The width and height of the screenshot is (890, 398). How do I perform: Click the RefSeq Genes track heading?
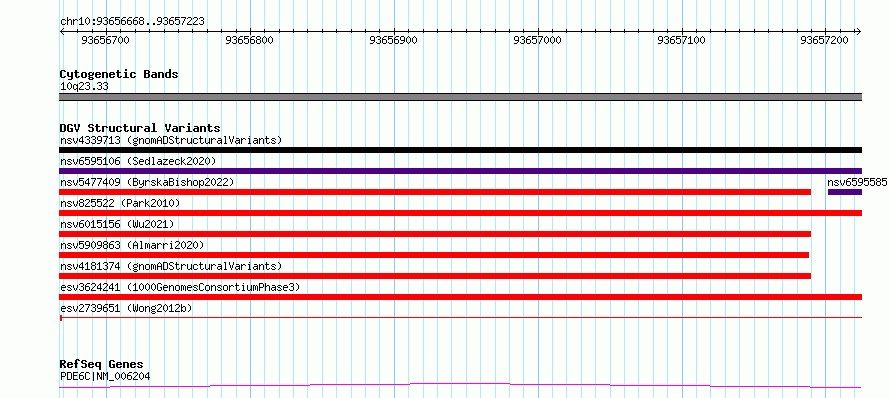pyautogui.click(x=102, y=365)
